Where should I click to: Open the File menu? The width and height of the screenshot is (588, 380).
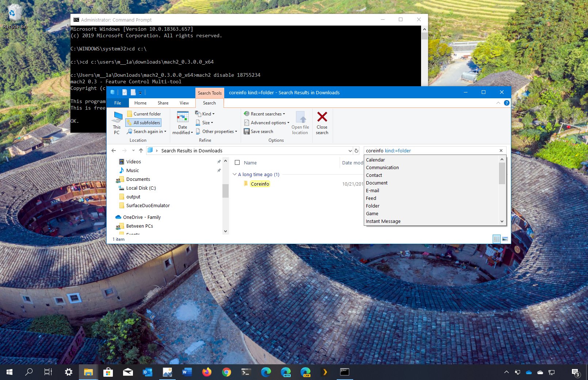tap(118, 103)
